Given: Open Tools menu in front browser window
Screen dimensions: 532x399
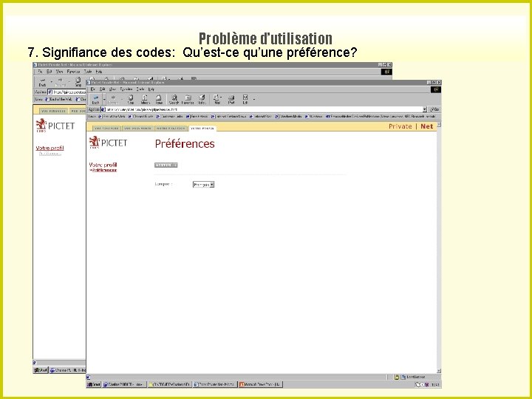Looking at the screenshot, I should (x=140, y=89).
